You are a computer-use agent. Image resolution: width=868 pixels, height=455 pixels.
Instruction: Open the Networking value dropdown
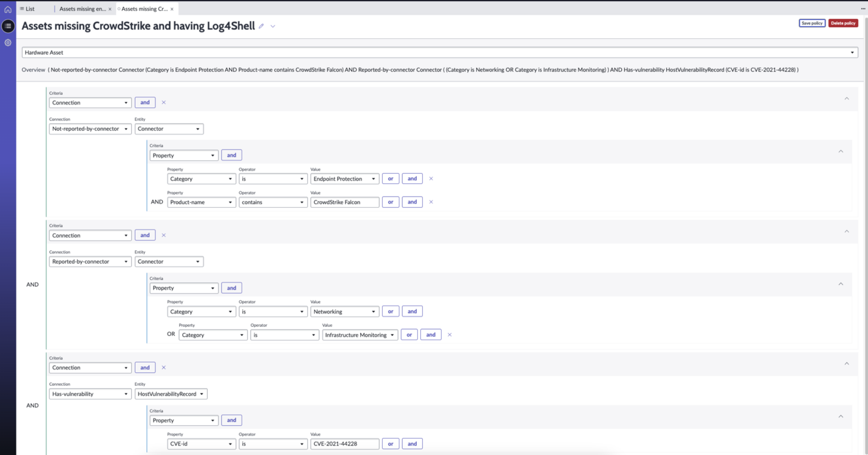pyautogui.click(x=344, y=312)
